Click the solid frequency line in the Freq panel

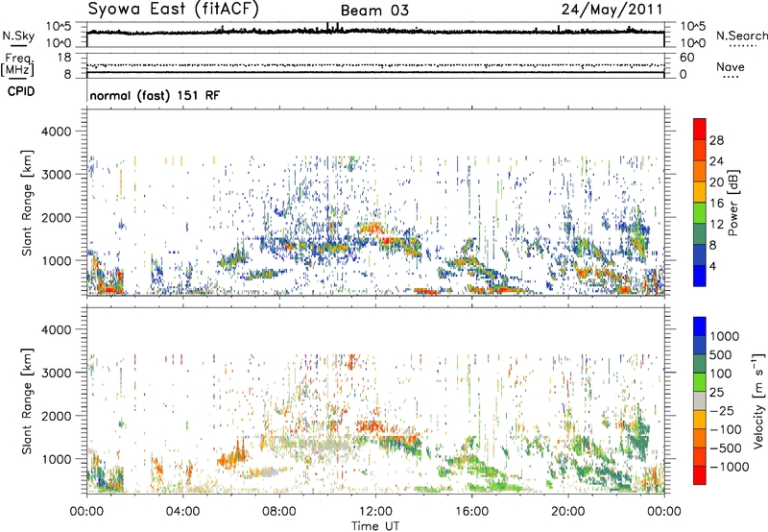coord(375,73)
